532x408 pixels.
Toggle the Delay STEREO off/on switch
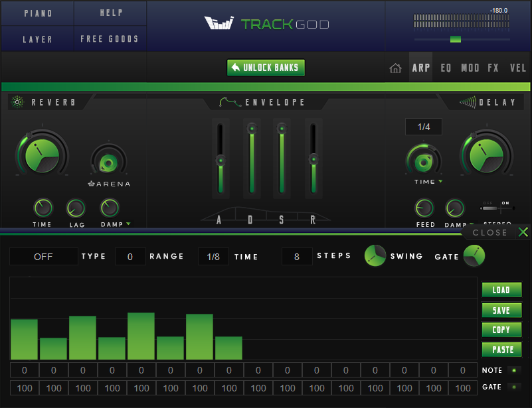497,208
